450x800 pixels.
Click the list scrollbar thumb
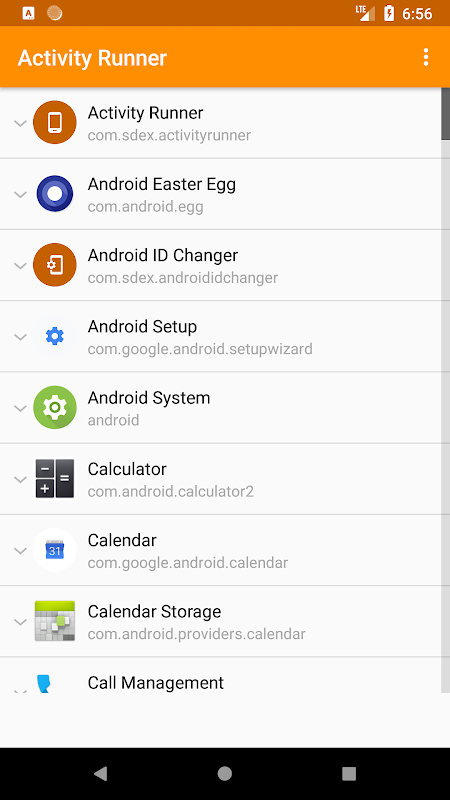click(445, 113)
